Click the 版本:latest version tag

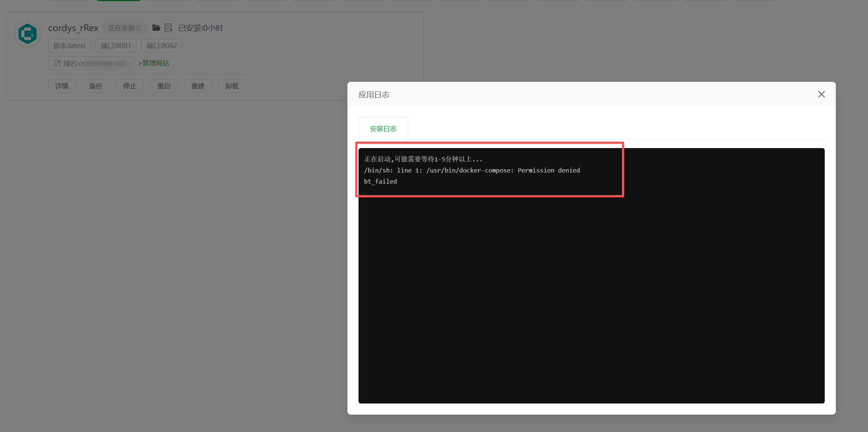69,45
